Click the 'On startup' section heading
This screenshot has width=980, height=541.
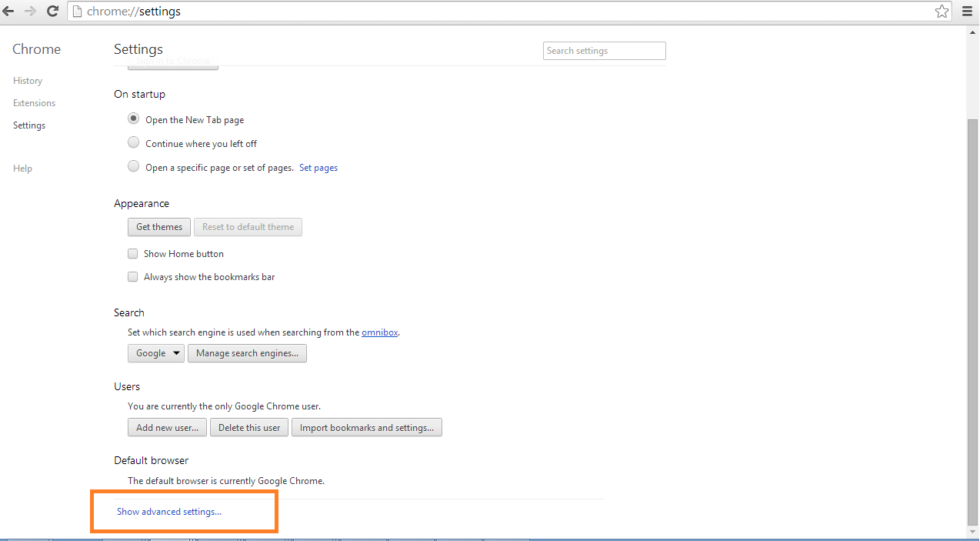pyautogui.click(x=139, y=94)
